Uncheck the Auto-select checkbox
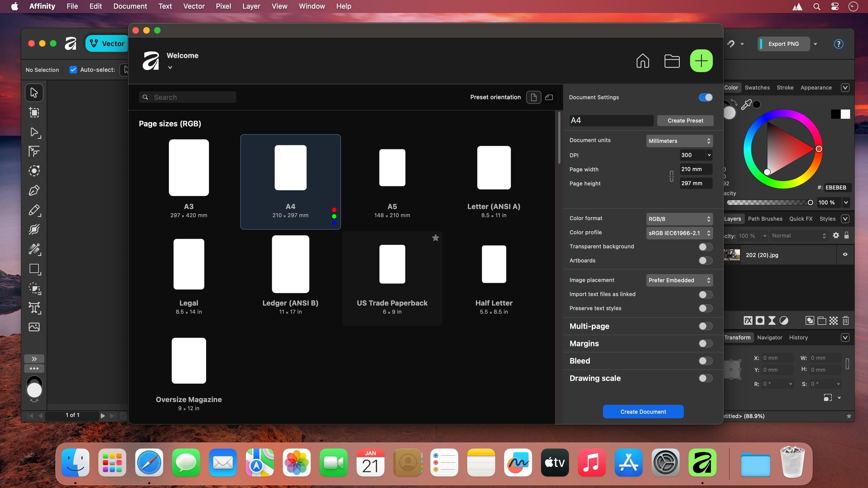This screenshot has width=868, height=488. point(73,70)
